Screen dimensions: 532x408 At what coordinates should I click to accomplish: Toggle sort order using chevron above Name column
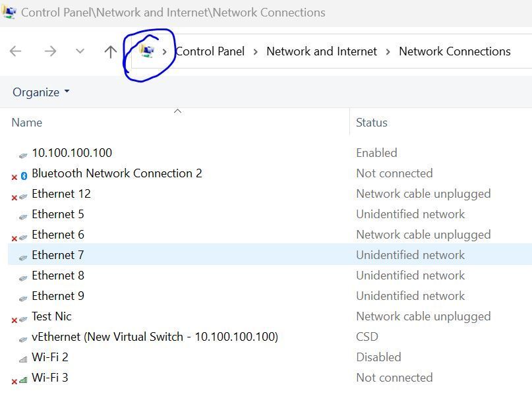tap(177, 111)
